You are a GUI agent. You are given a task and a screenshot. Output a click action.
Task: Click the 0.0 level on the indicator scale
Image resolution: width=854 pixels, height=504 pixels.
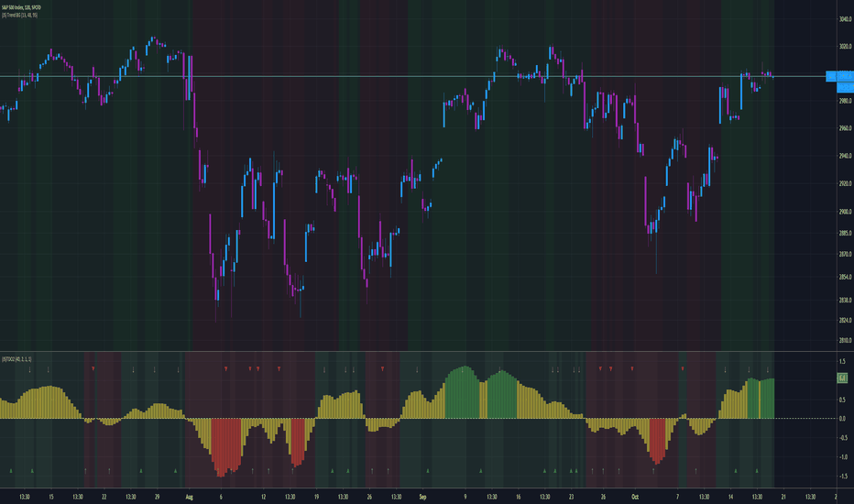842,419
